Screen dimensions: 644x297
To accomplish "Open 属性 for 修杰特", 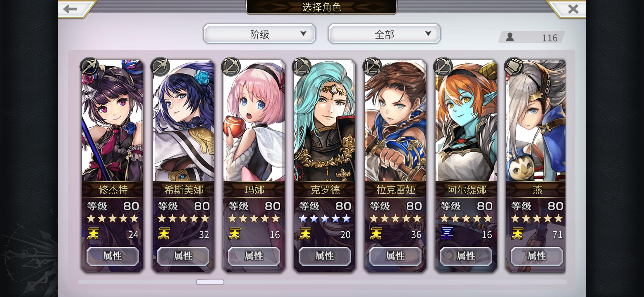I will click(112, 256).
